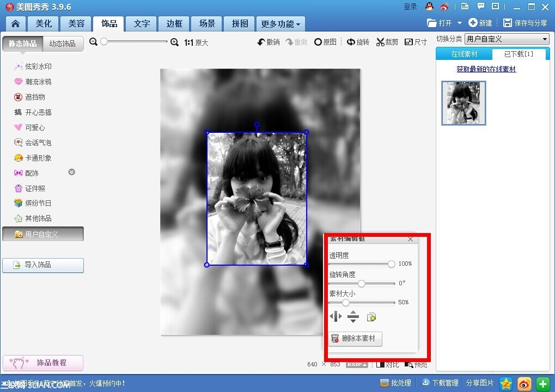Click the 撤销 undo button
Image resolution: width=555 pixels, height=392 pixels.
(x=269, y=42)
